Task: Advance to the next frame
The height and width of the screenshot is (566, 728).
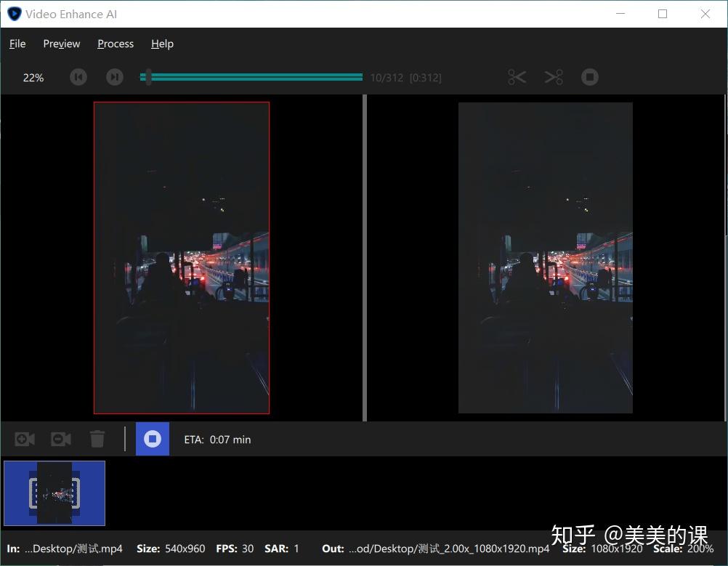Action: click(x=114, y=76)
